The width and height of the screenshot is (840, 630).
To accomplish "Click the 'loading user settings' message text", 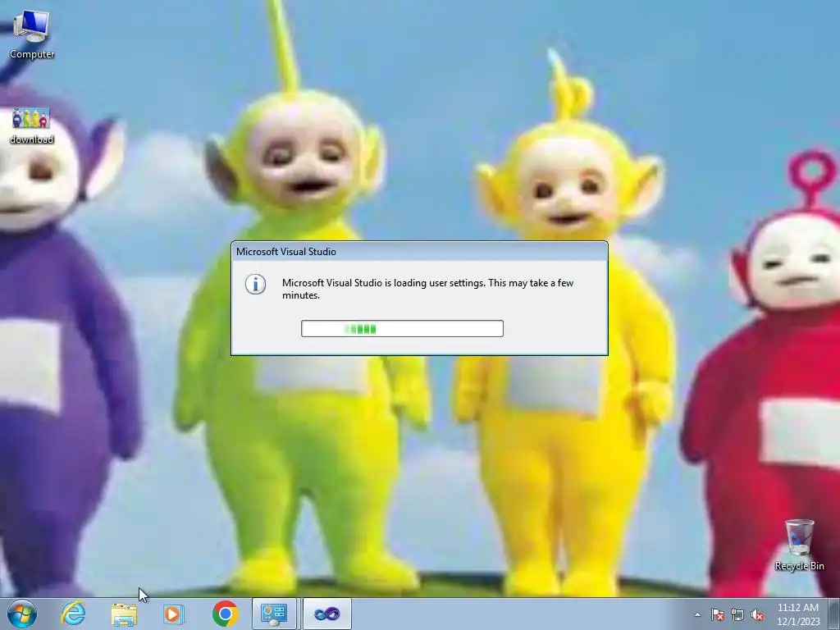I will pos(427,289).
